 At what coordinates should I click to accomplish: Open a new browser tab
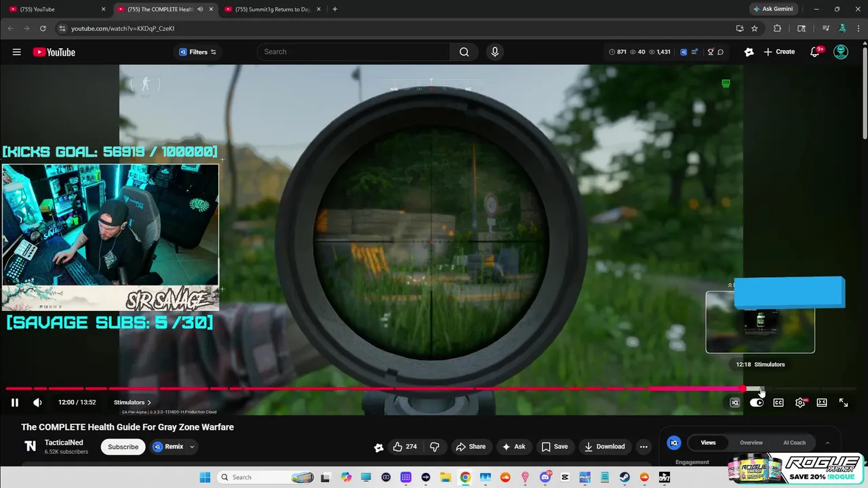coord(334,9)
